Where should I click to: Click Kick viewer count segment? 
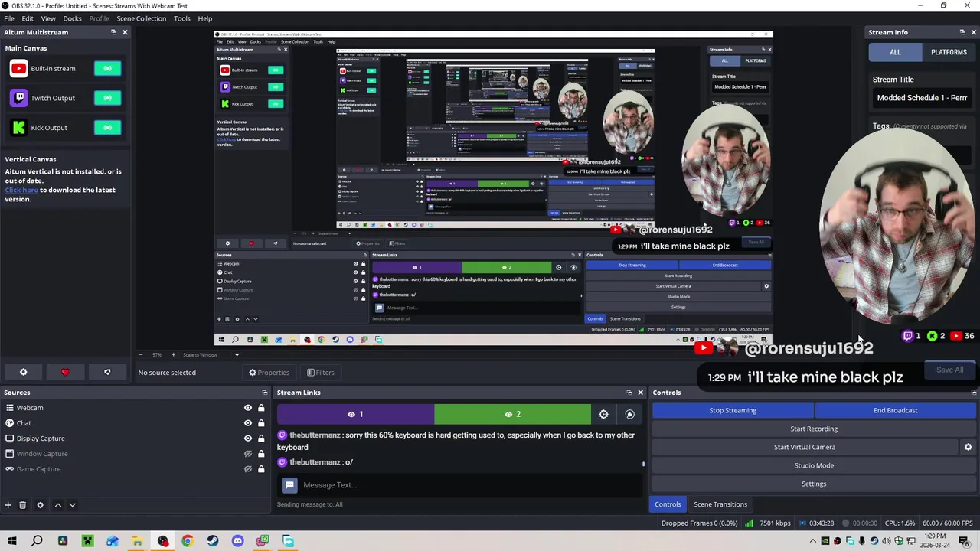pos(512,414)
